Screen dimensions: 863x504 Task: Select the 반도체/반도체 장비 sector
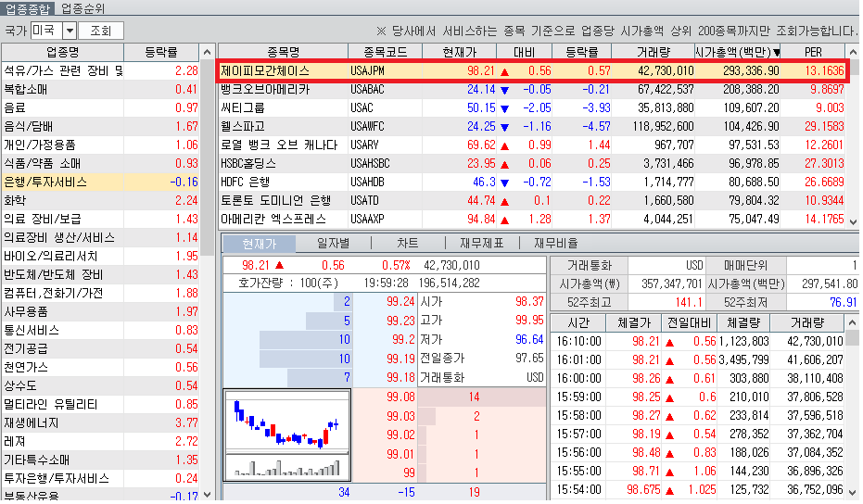101,274
